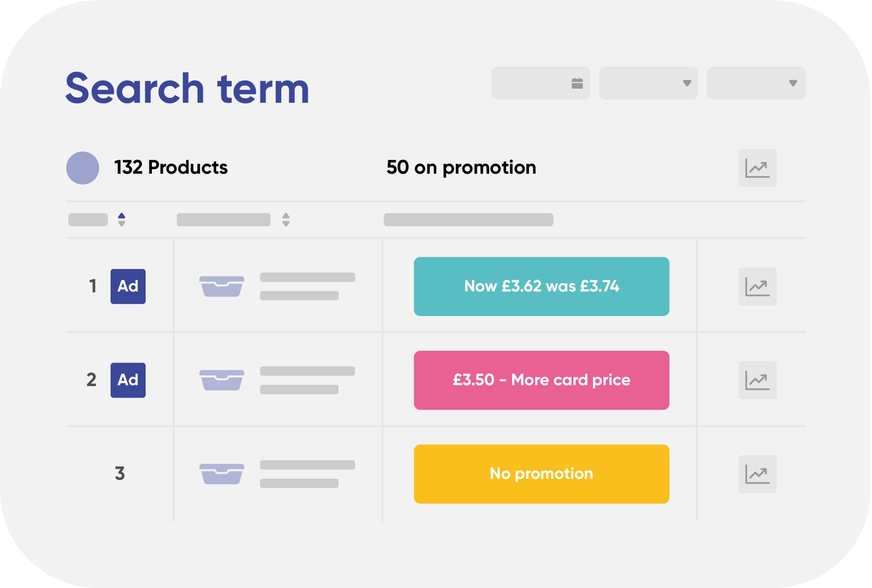The image size is (872, 588).
Task: Click the Now £3.62 was £3.74 label
Action: (541, 286)
